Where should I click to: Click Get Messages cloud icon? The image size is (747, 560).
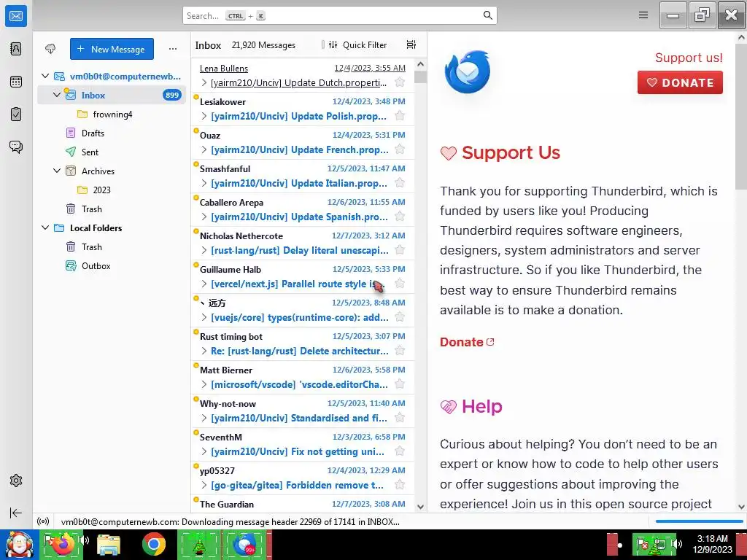coord(50,49)
